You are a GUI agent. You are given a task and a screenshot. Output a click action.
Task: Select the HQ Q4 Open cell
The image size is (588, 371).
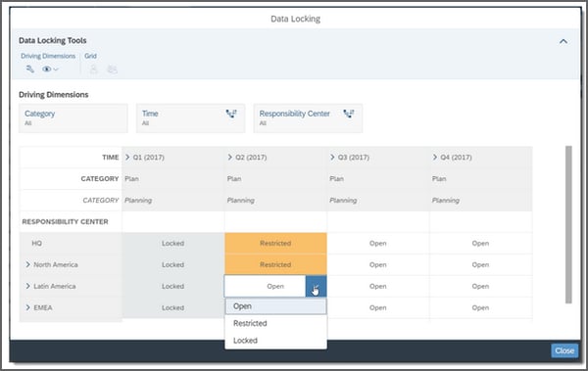[480, 243]
